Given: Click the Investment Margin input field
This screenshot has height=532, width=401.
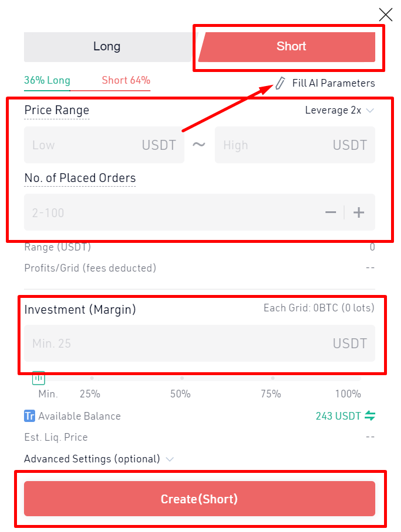Looking at the screenshot, I should 200,343.
